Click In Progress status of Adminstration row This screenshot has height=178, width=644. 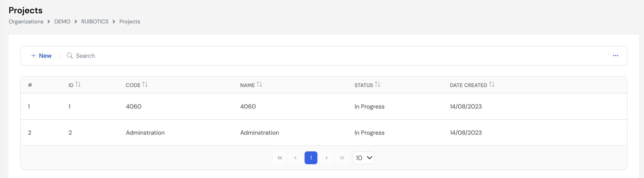tap(369, 133)
